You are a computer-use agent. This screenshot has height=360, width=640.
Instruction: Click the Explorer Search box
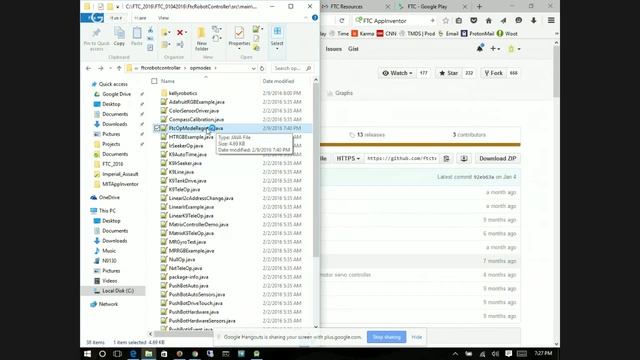292,68
